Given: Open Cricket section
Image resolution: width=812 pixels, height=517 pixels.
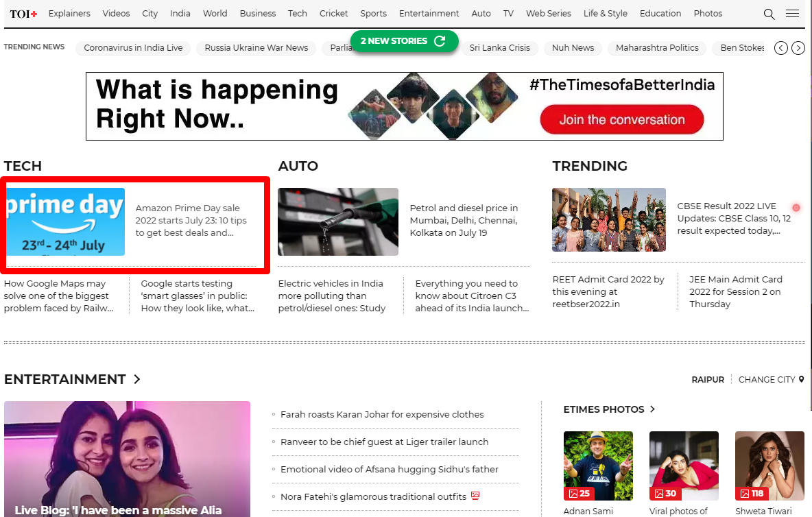Looking at the screenshot, I should [333, 14].
